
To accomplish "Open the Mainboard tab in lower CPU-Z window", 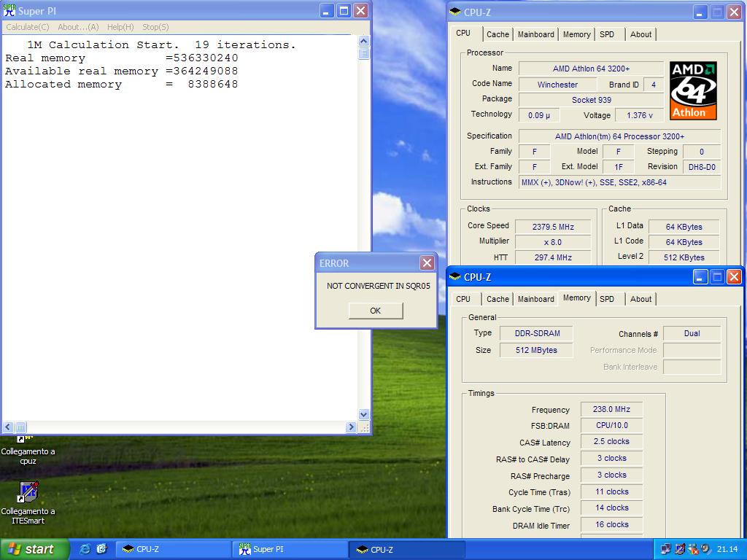I will 536,299.
